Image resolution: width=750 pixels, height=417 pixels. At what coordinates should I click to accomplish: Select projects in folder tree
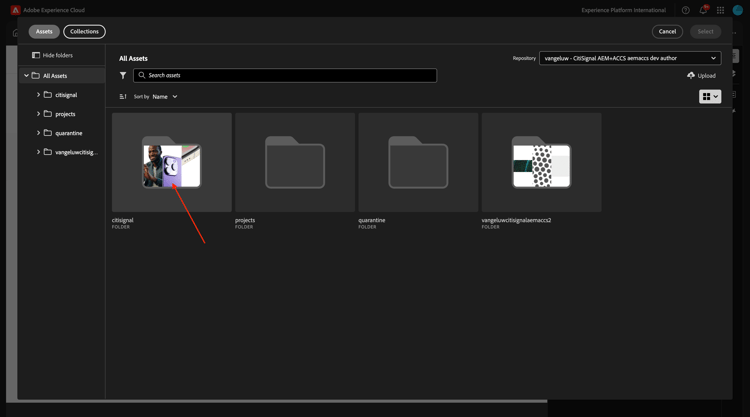coord(65,114)
